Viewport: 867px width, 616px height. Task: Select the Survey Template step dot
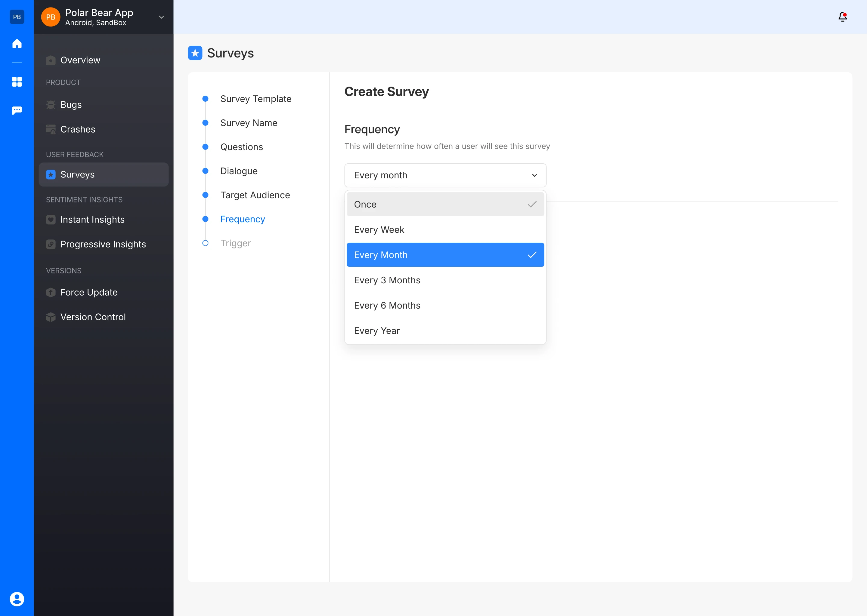[x=205, y=99]
